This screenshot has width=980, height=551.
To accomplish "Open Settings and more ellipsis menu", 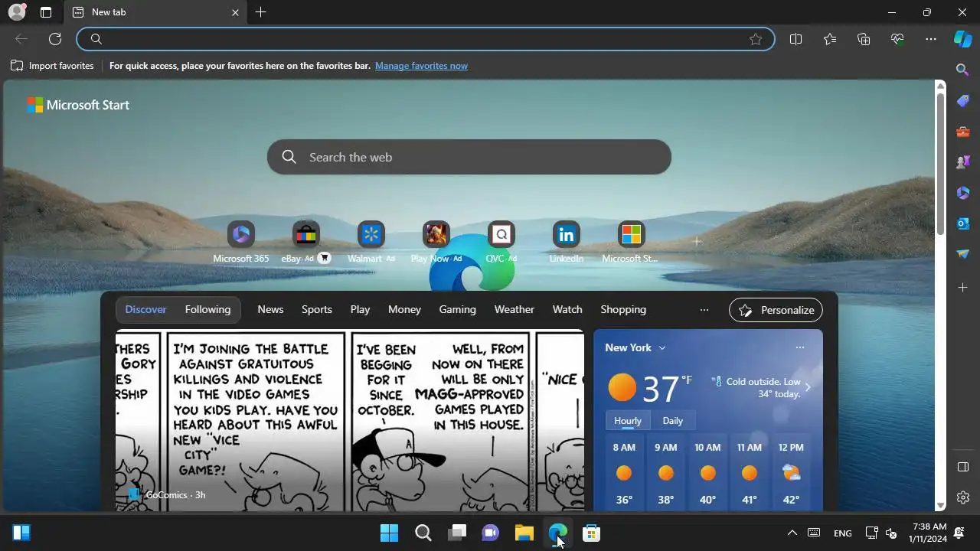I will click(x=931, y=39).
